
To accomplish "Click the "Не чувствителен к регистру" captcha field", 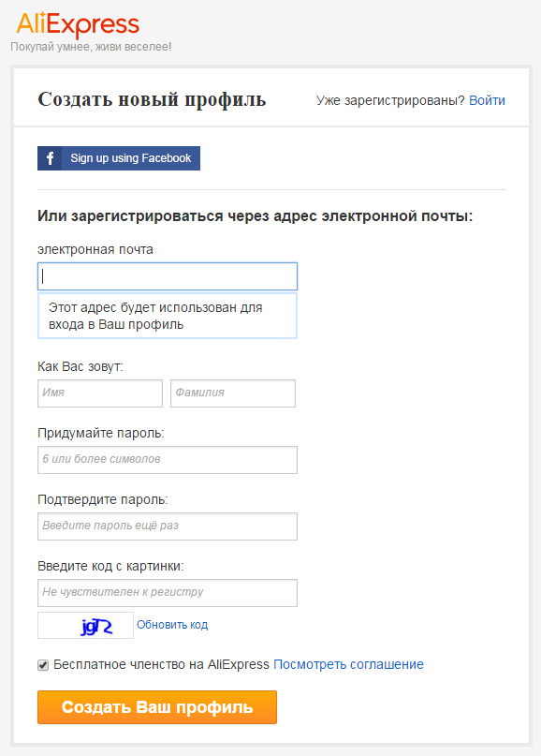I will [x=168, y=593].
